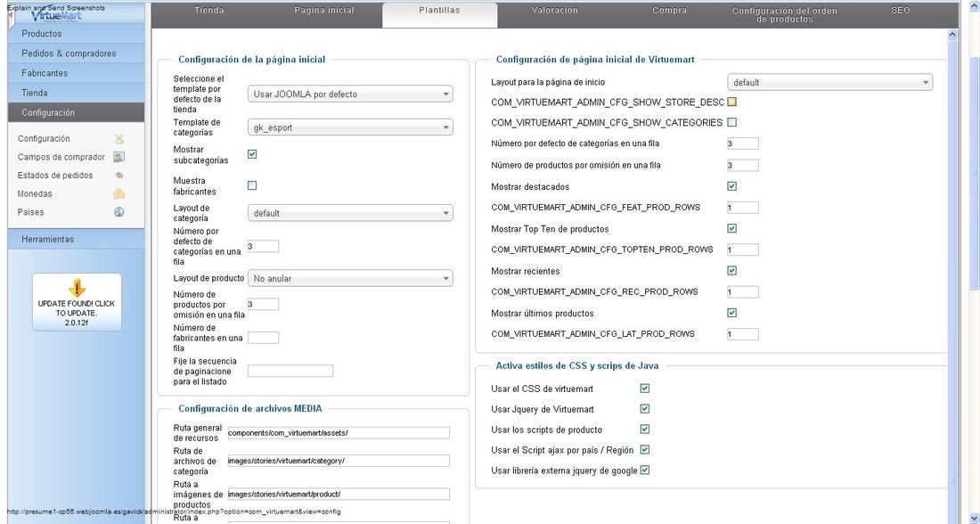Screen dimensions: 980x524
Task: Uncheck Mostrar Top Ten de productos
Action: click(x=731, y=228)
